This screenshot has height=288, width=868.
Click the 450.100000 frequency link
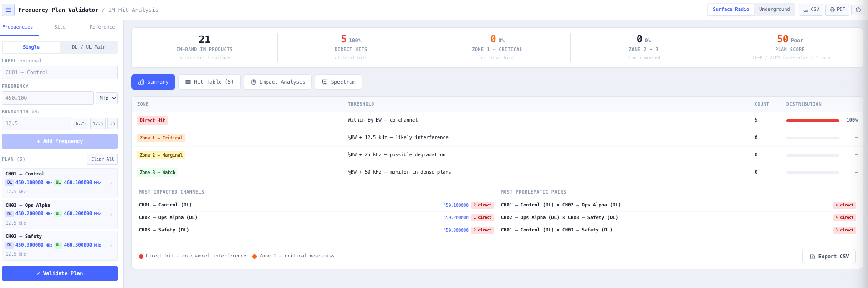(455, 206)
